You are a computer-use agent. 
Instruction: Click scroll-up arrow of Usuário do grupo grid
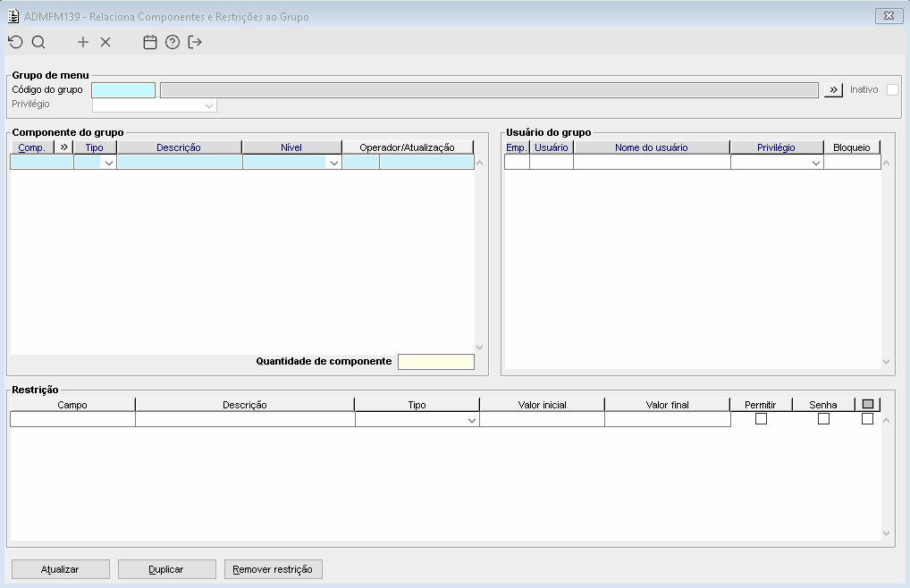point(886,163)
